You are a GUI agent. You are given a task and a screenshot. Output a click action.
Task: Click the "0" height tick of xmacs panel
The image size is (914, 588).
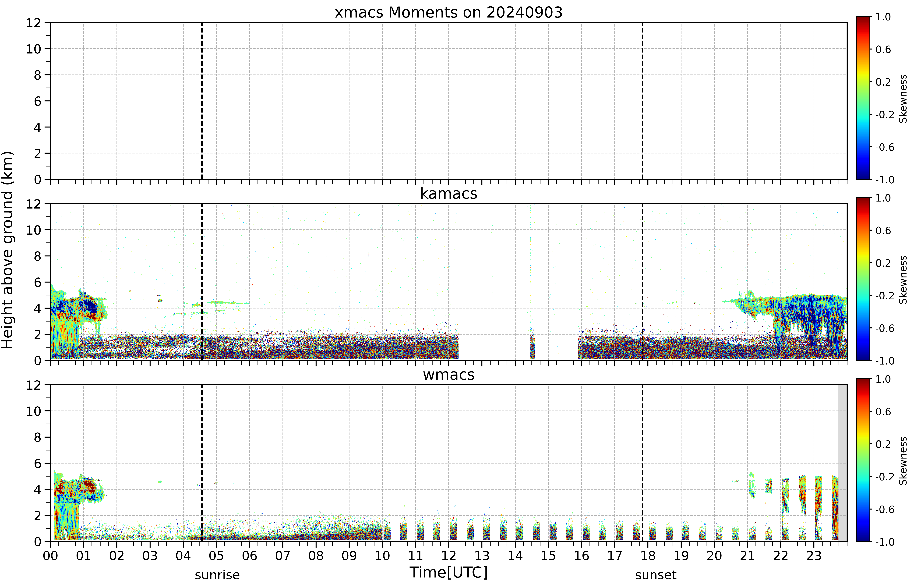click(x=37, y=179)
